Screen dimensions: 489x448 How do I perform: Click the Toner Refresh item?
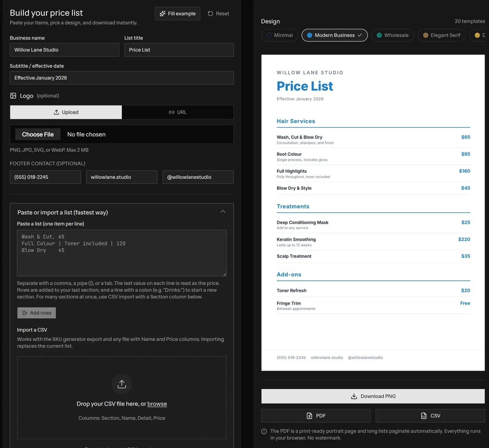tap(292, 291)
